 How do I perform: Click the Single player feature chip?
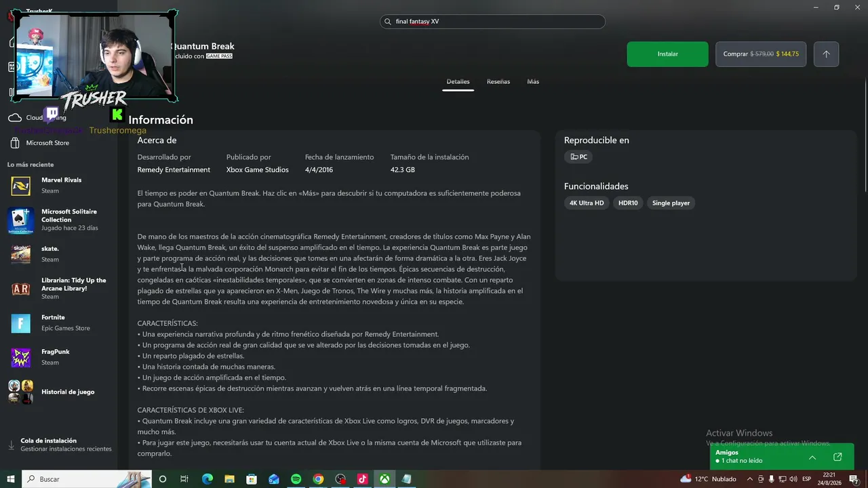click(x=671, y=203)
